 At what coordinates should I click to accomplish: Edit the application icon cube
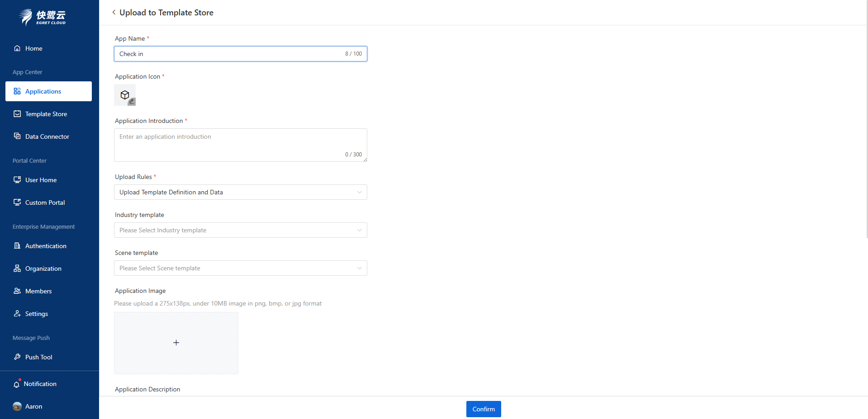click(x=125, y=95)
